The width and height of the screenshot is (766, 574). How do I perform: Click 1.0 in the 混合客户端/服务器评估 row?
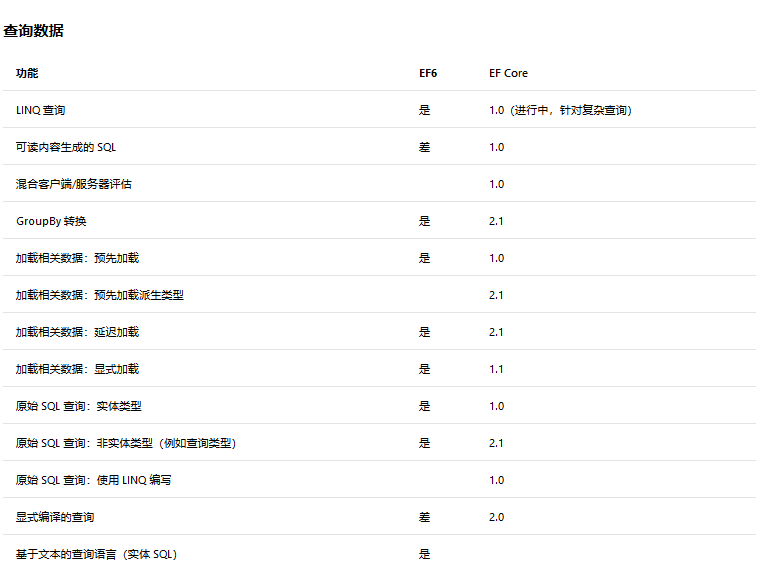(496, 184)
